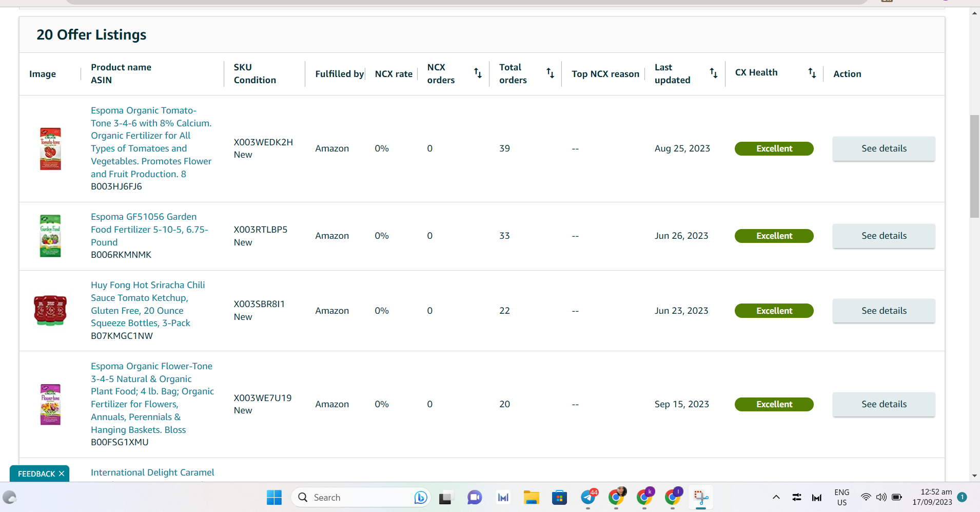The width and height of the screenshot is (980, 512).
Task: Open the notification count badge
Action: [962, 497]
